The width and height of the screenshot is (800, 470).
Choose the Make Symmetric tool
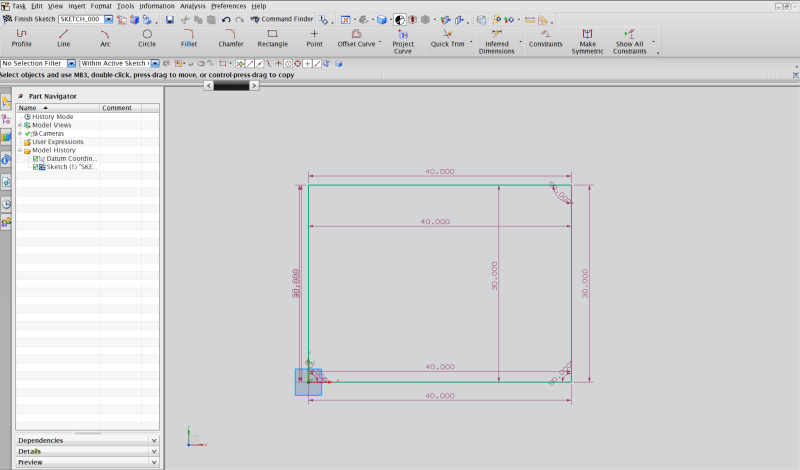[587, 42]
